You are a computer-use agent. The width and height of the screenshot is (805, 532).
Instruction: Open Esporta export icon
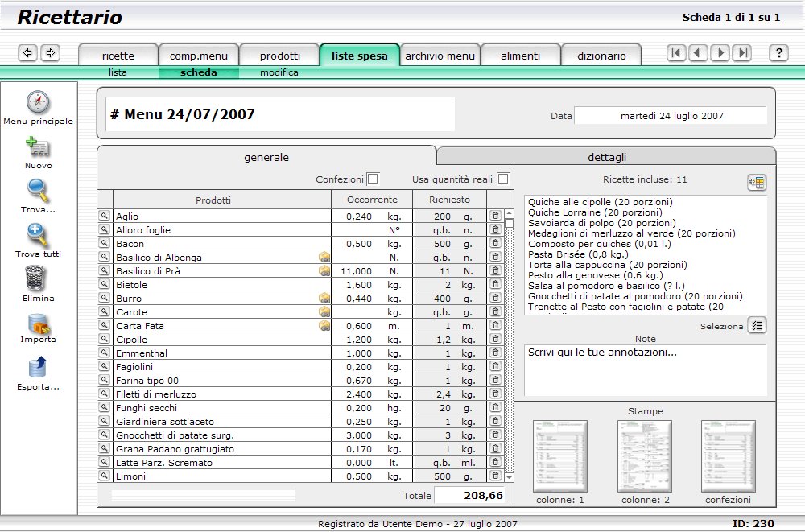click(38, 368)
